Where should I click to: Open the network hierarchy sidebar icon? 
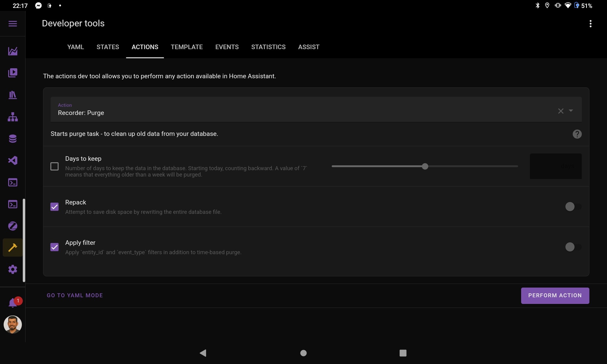tap(13, 117)
